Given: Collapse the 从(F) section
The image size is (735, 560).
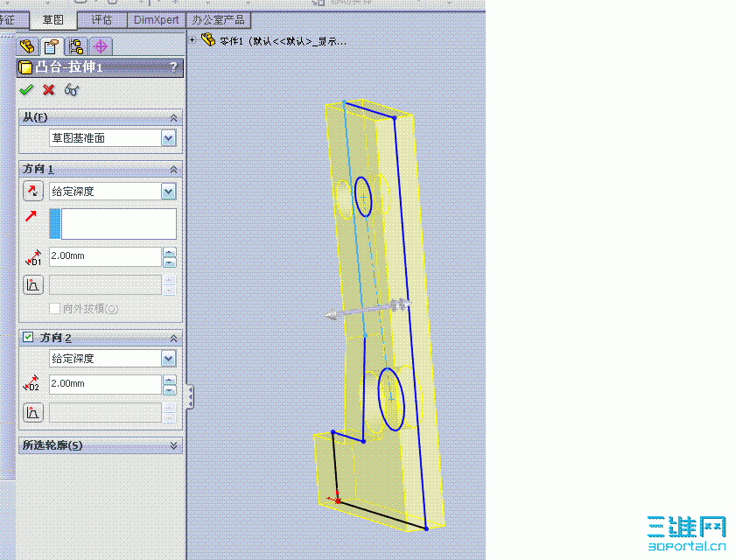Looking at the screenshot, I should 173,117.
